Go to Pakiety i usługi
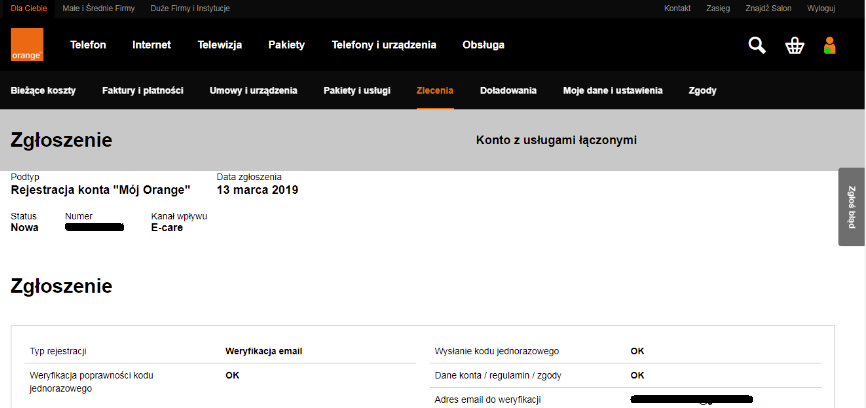The image size is (866, 408). click(x=357, y=91)
